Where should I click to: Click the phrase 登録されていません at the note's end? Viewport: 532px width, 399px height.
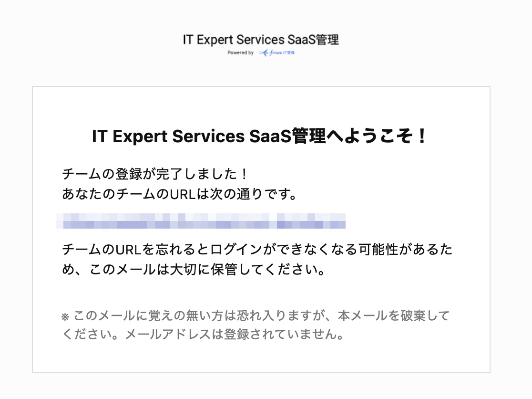[x=279, y=334]
